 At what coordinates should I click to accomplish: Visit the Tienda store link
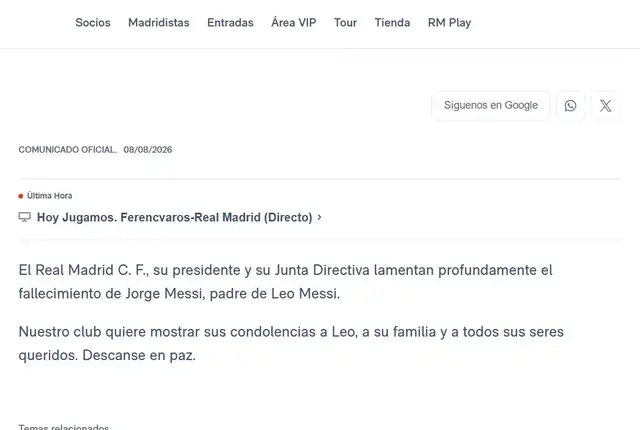click(x=392, y=22)
